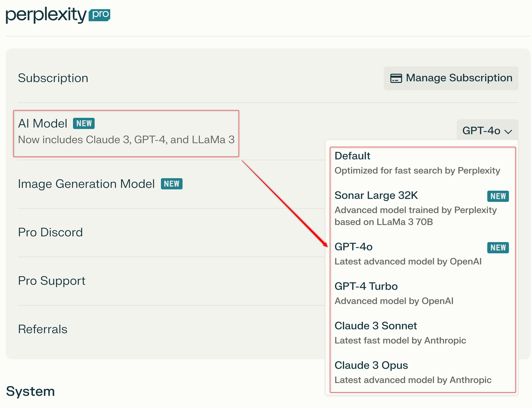Open Manage Subscription

click(x=451, y=78)
